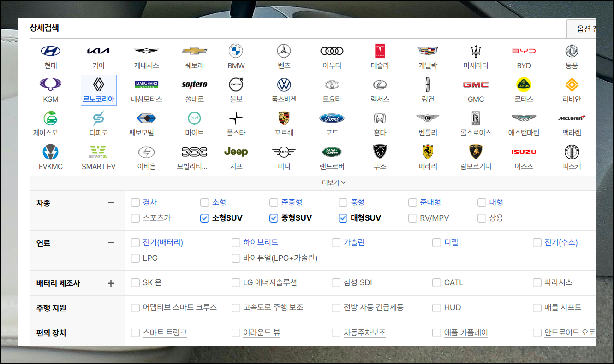The image size is (614, 364).
Task: Select the GMC red logo
Action: coord(476,85)
